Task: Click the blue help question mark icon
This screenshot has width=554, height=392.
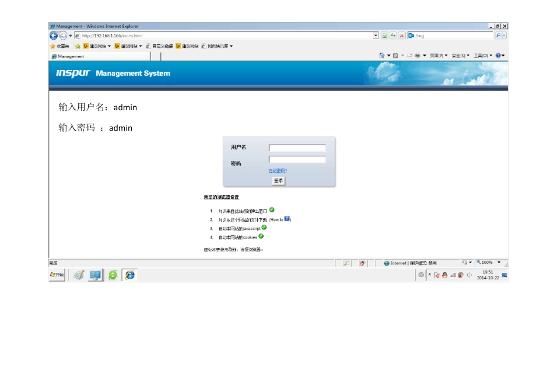Action: (x=498, y=55)
